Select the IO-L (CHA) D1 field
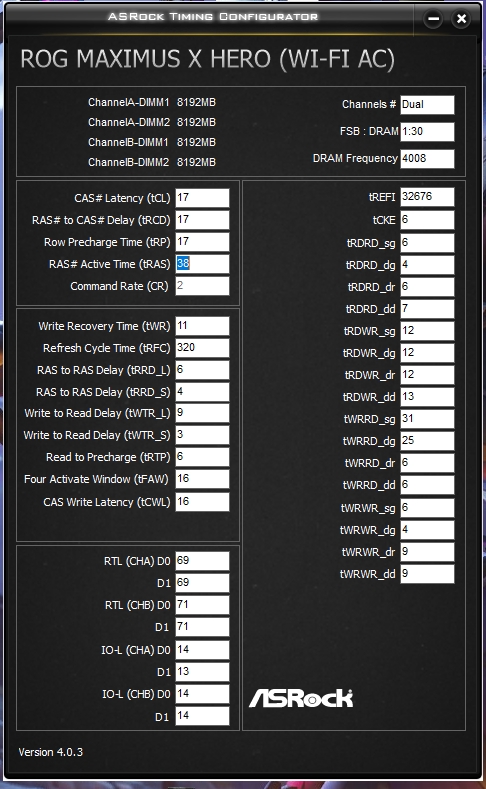 click(x=202, y=672)
